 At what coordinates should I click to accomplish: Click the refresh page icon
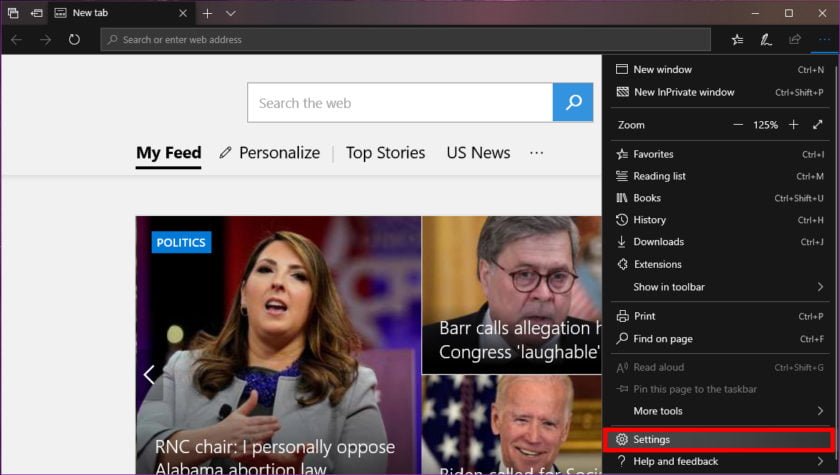click(74, 40)
